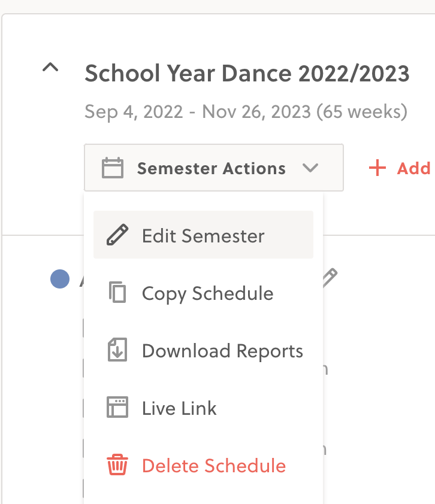Select Edit Semester from the menu
Image resolution: width=435 pixels, height=504 pixels.
pyautogui.click(x=203, y=235)
